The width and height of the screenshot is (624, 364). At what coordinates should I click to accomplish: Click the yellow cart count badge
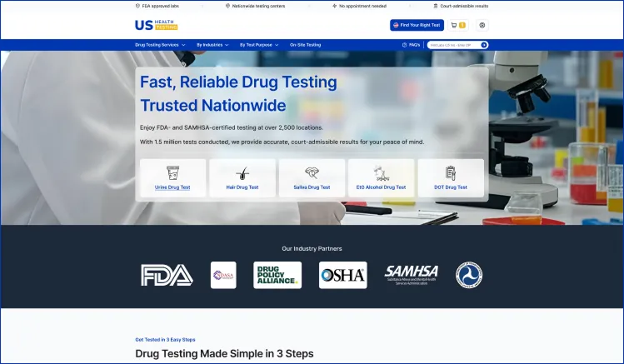462,25
